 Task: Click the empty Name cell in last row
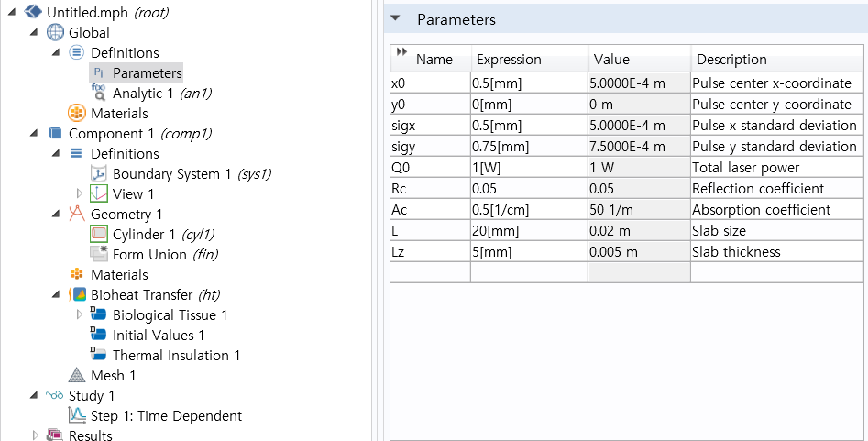point(430,272)
